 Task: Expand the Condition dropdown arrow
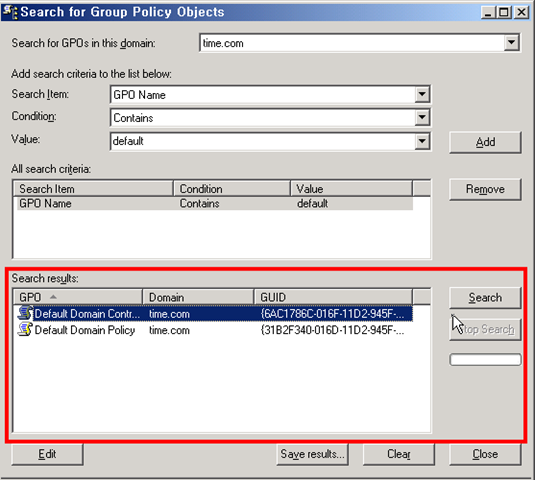coord(422,117)
